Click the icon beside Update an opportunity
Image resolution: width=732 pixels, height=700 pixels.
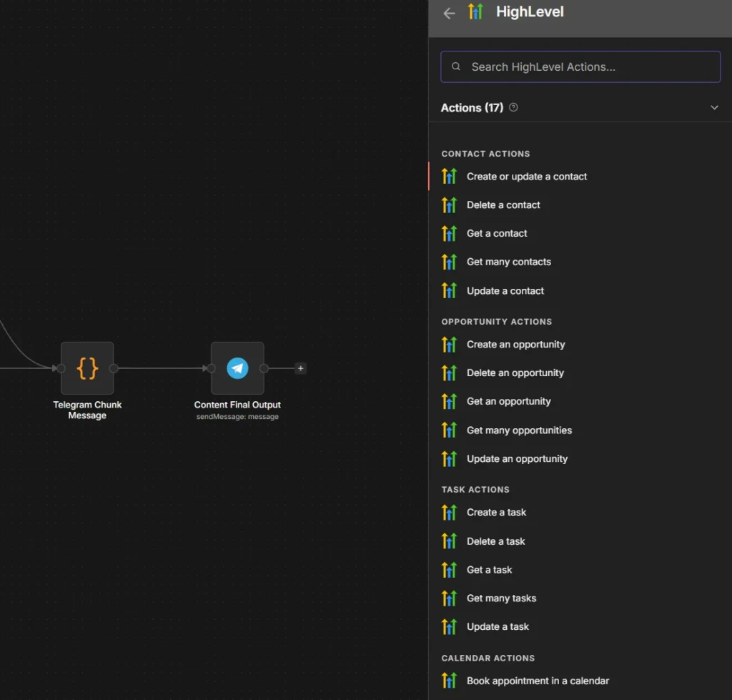449,459
